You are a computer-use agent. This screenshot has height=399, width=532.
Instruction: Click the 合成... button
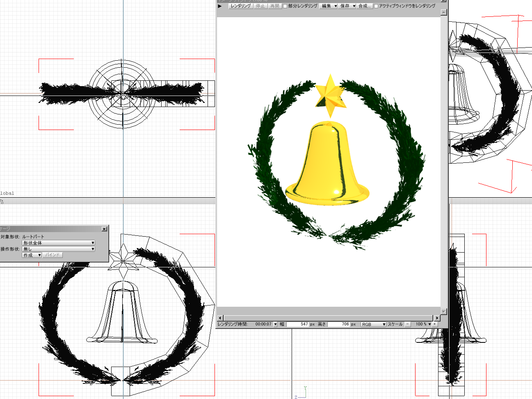pyautogui.click(x=364, y=6)
